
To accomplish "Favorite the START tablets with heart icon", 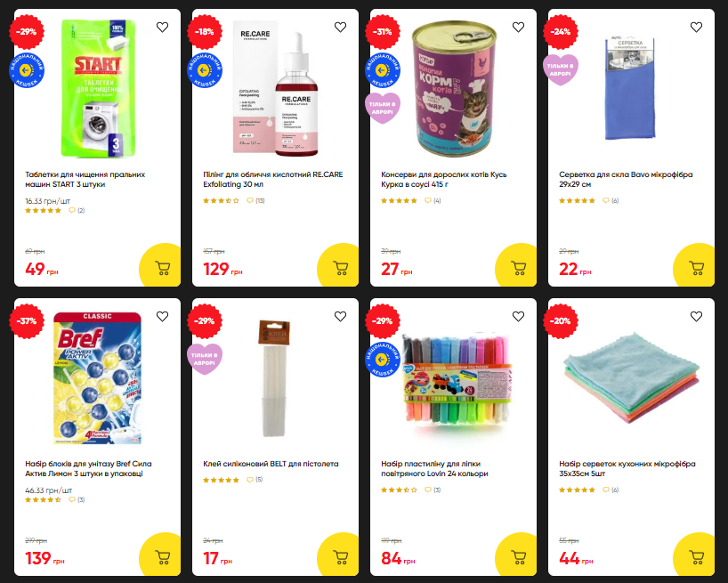I will (163, 28).
